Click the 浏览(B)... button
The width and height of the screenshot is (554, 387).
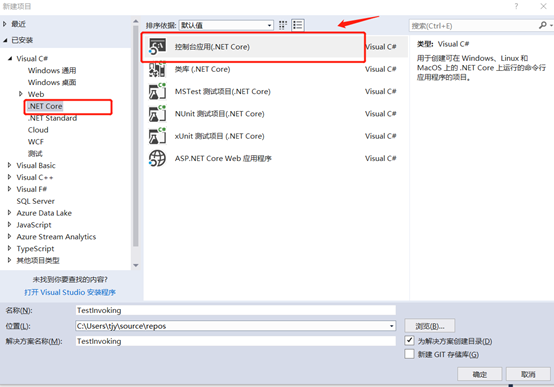coord(430,326)
